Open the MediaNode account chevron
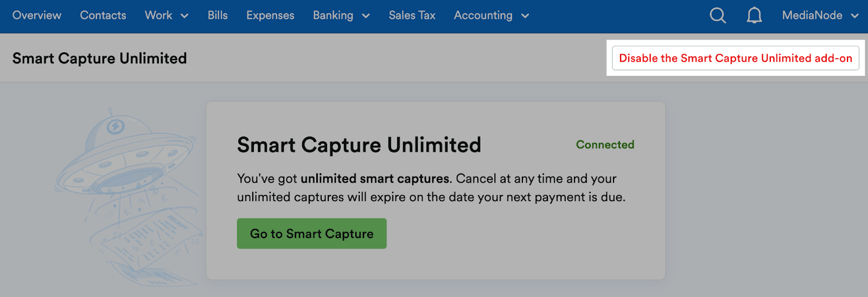 (855, 16)
